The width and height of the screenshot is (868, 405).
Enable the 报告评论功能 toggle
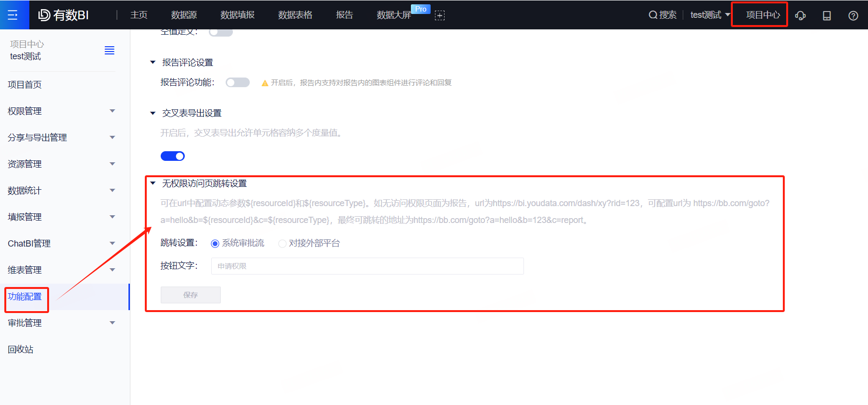(238, 82)
